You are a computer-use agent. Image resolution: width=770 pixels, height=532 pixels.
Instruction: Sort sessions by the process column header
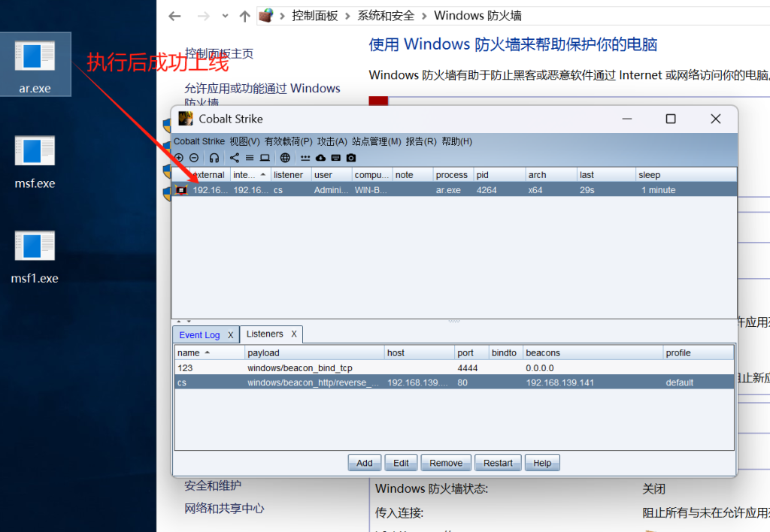(x=452, y=175)
